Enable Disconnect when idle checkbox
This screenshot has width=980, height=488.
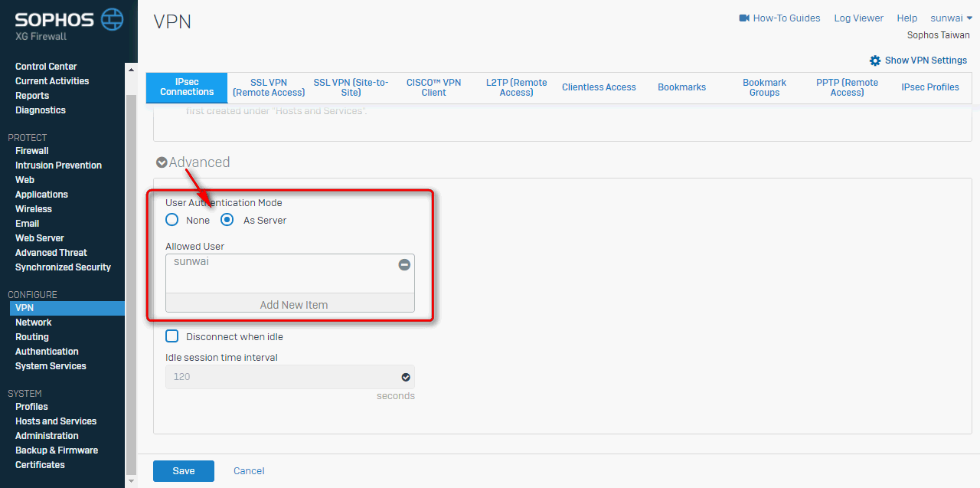pyautogui.click(x=172, y=336)
